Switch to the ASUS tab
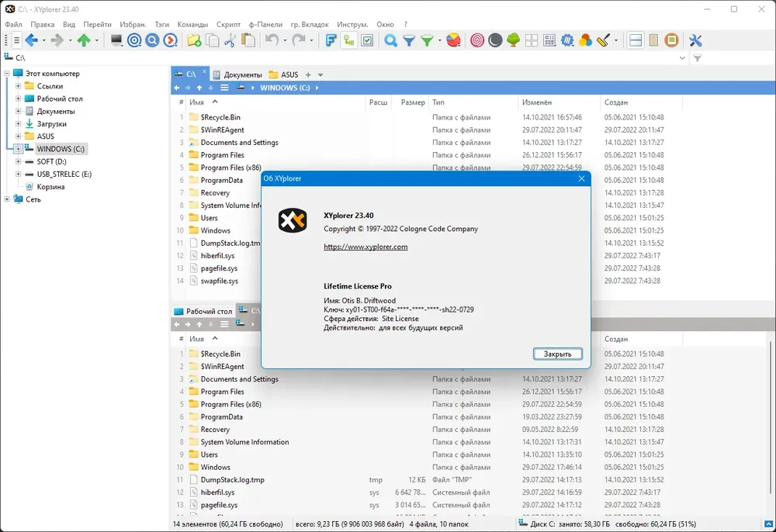This screenshot has height=532, width=776. 284,74
